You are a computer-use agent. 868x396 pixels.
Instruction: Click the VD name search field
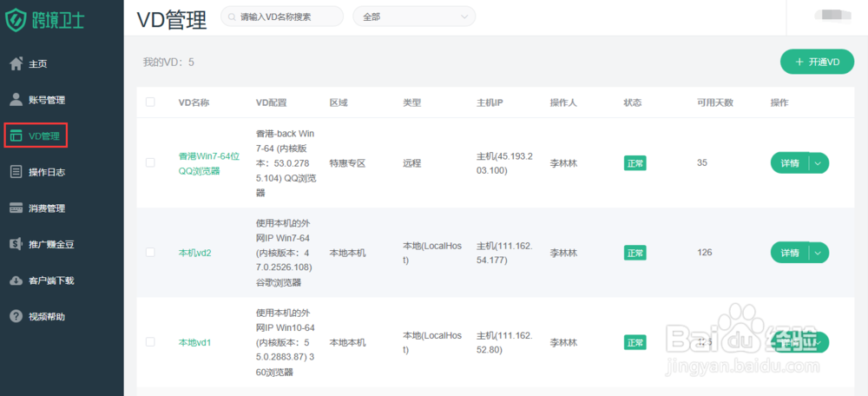[x=286, y=16]
